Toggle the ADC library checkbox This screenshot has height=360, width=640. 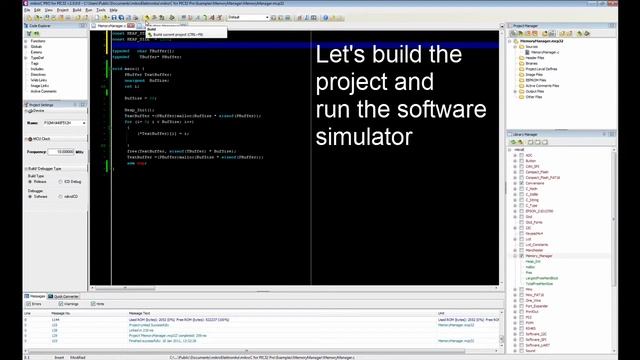(x=522, y=155)
